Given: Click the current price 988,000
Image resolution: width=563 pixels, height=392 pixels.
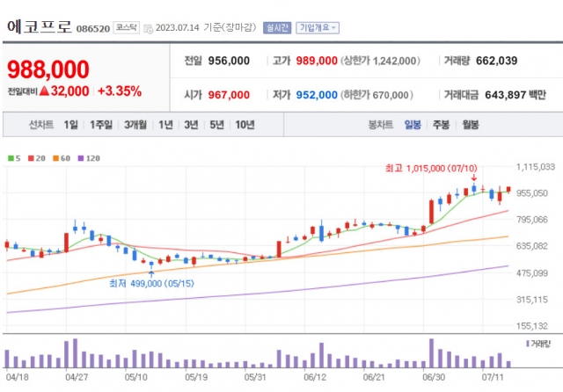Looking at the screenshot, I should pos(48,69).
